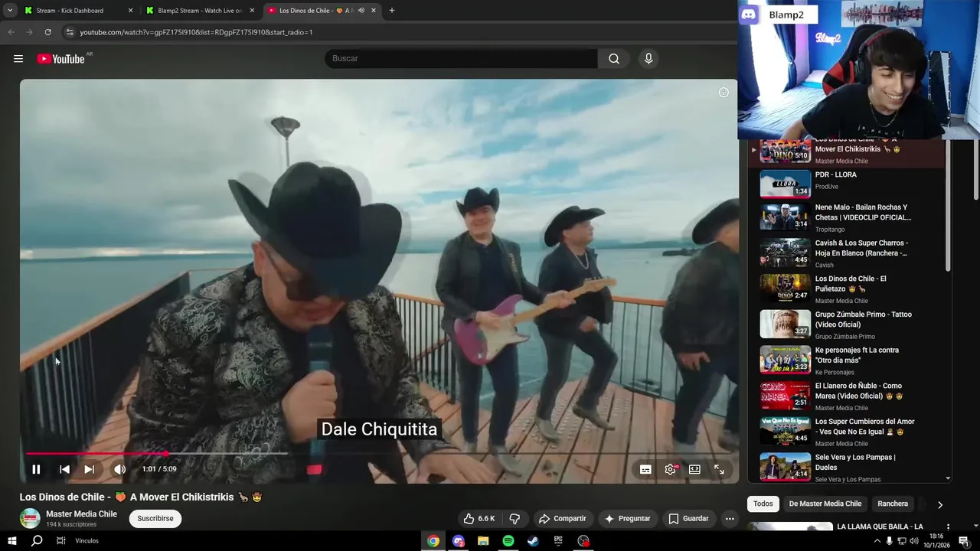980x551 pixels.
Task: Open the tab search dropdown arrow
Action: click(x=9, y=11)
